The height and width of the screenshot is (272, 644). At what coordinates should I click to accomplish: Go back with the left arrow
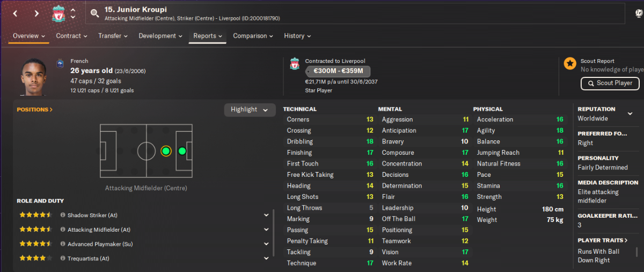(15, 13)
